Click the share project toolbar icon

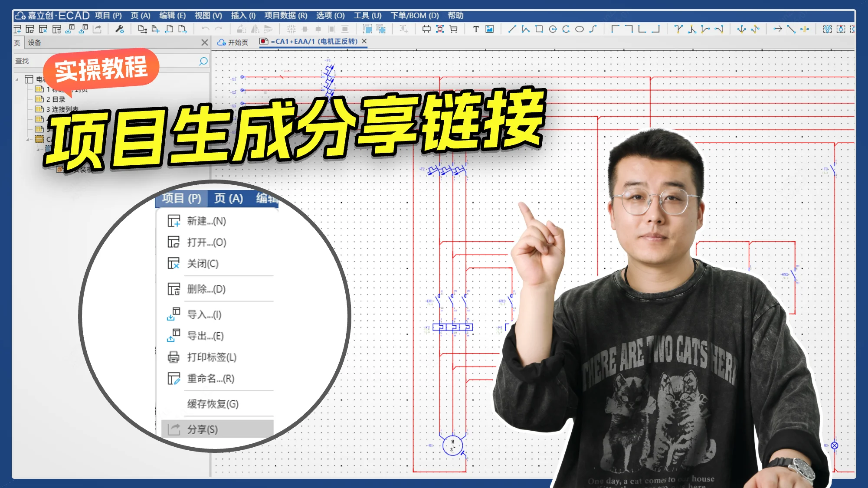click(x=97, y=29)
